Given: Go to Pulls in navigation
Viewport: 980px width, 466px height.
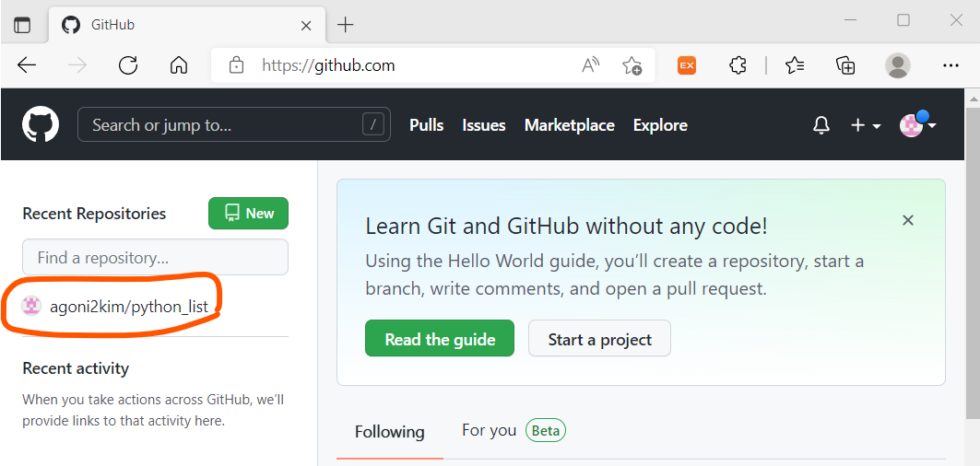Looking at the screenshot, I should point(426,125).
